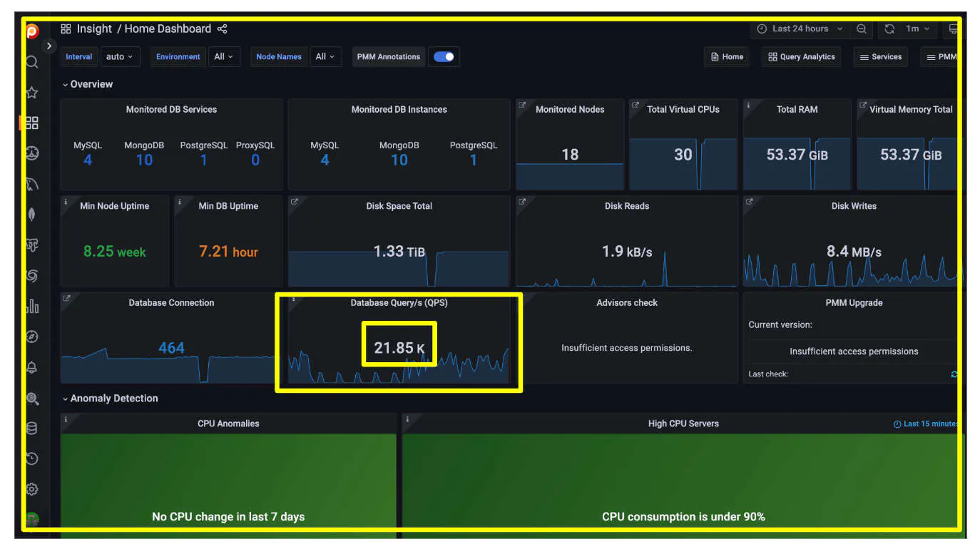The height and width of the screenshot is (549, 980).
Task: Share dashboard via the share icon
Action: click(x=222, y=29)
